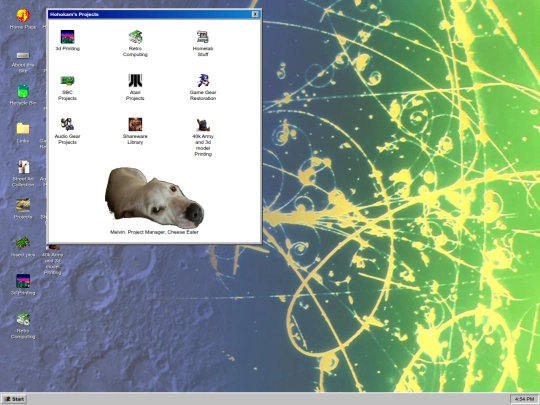Click the Melvin, Project Manager, Cheese Eater caption
Image resolution: width=540 pixels, height=405 pixels.
click(x=154, y=232)
